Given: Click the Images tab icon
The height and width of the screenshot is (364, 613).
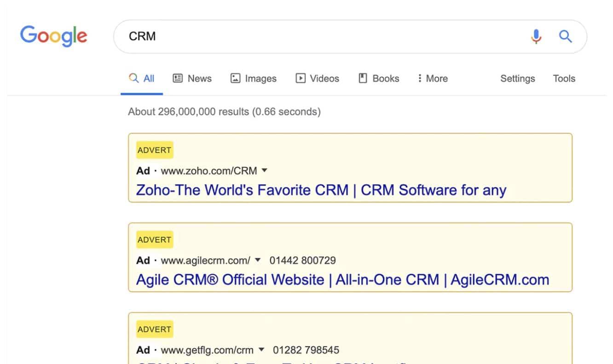Looking at the screenshot, I should [235, 78].
